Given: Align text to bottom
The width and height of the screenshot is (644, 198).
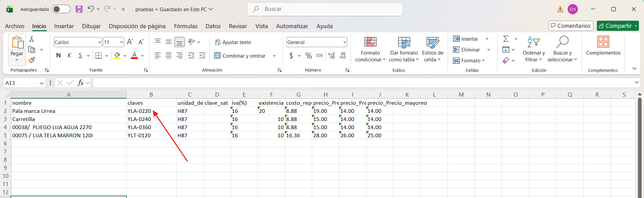Looking at the screenshot, I should [179, 42].
